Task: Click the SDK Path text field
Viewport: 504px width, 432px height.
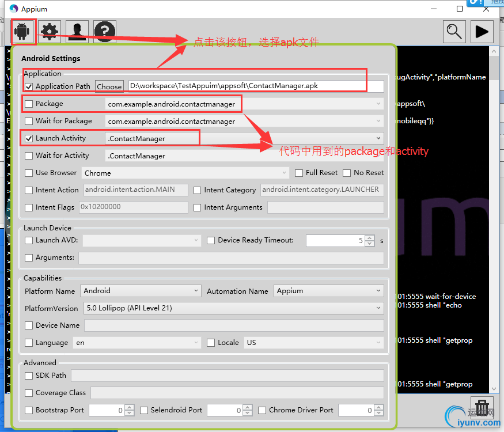Action: 228,376
